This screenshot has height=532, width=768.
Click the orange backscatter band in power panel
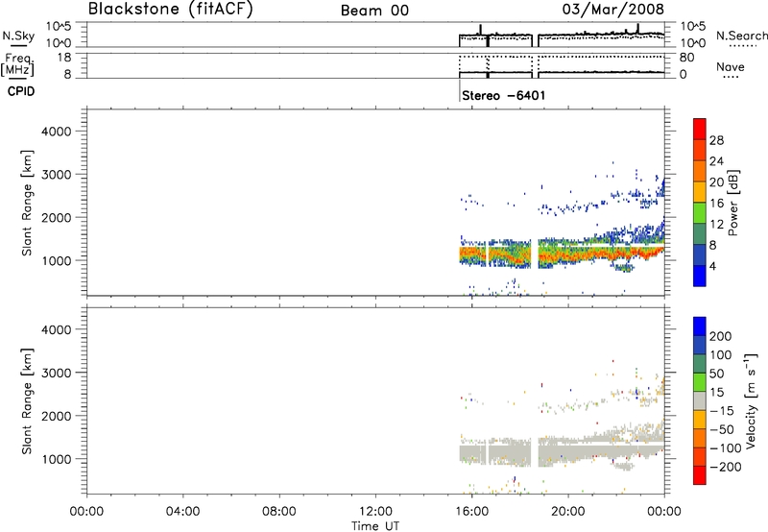[x=564, y=254]
